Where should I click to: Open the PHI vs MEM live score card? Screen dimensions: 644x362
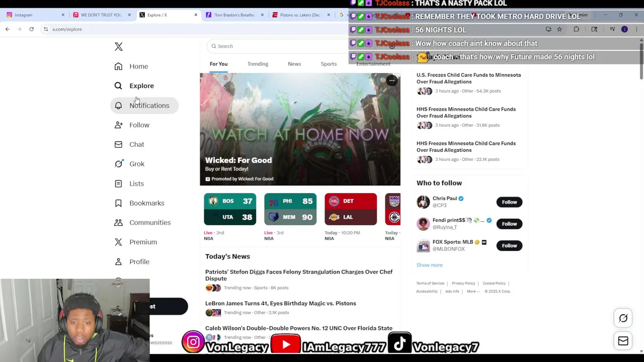click(290, 209)
